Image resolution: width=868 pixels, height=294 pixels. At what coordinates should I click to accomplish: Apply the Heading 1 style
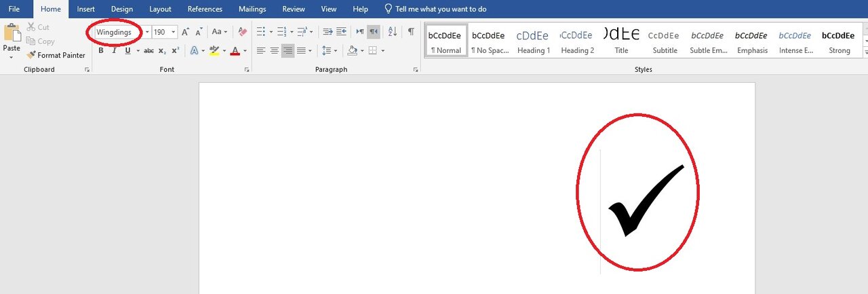pyautogui.click(x=533, y=42)
